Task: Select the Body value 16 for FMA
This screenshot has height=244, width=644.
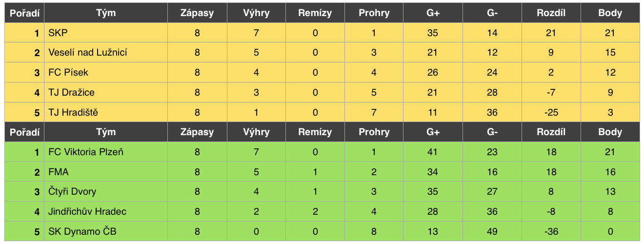Action: pyautogui.click(x=610, y=172)
